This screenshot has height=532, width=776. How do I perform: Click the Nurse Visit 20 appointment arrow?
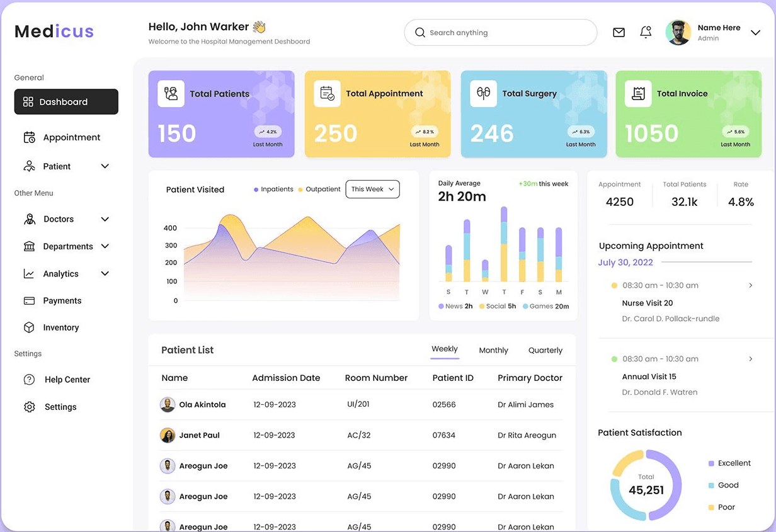click(x=750, y=285)
